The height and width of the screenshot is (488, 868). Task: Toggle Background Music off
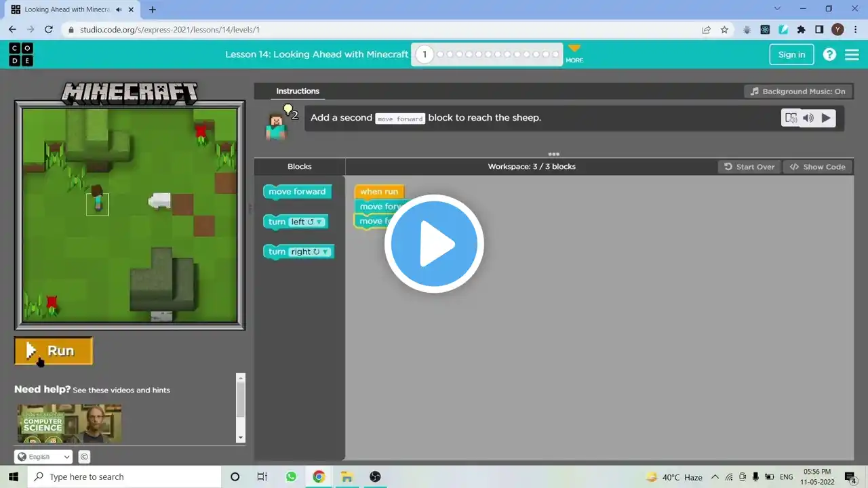point(797,91)
